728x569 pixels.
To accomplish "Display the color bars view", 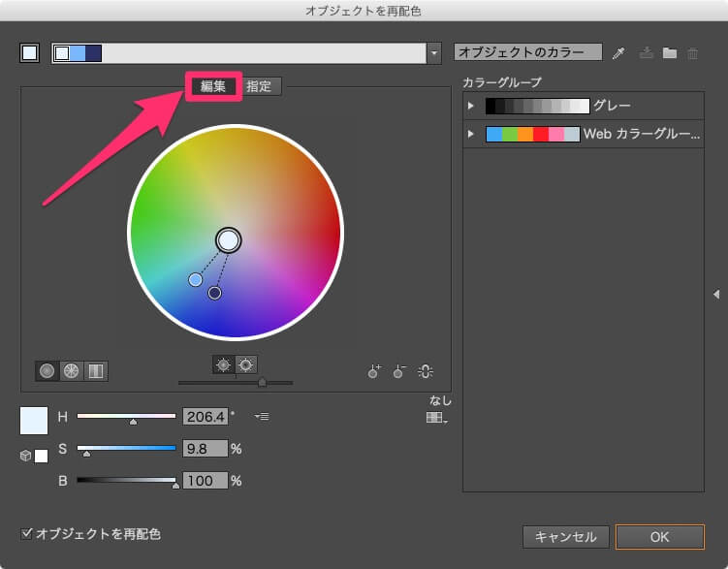I will [96, 371].
